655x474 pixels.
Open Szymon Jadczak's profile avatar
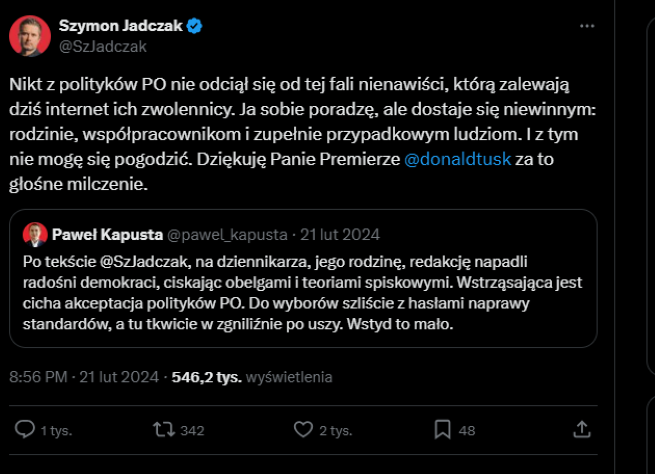click(30, 36)
